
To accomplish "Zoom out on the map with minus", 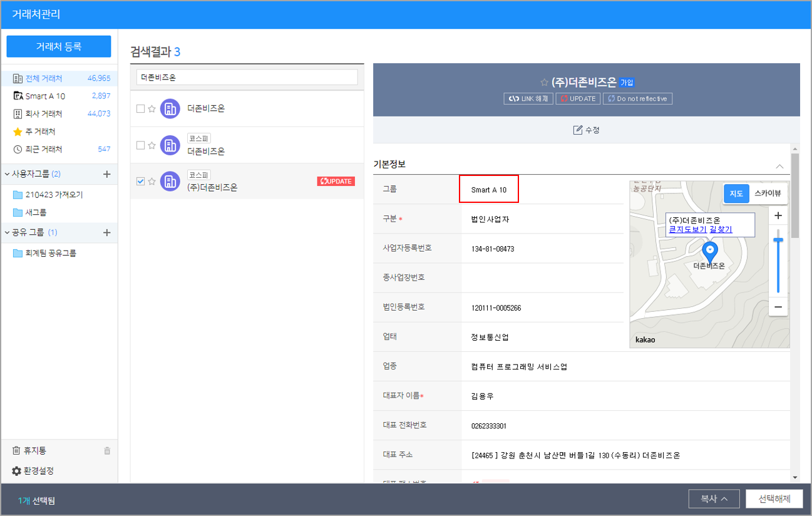I will click(778, 307).
